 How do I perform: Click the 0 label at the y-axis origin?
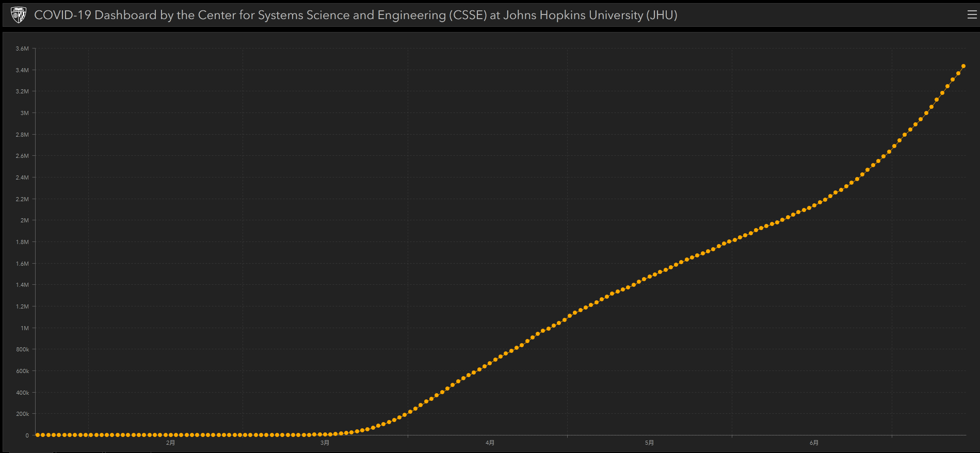[x=27, y=435]
